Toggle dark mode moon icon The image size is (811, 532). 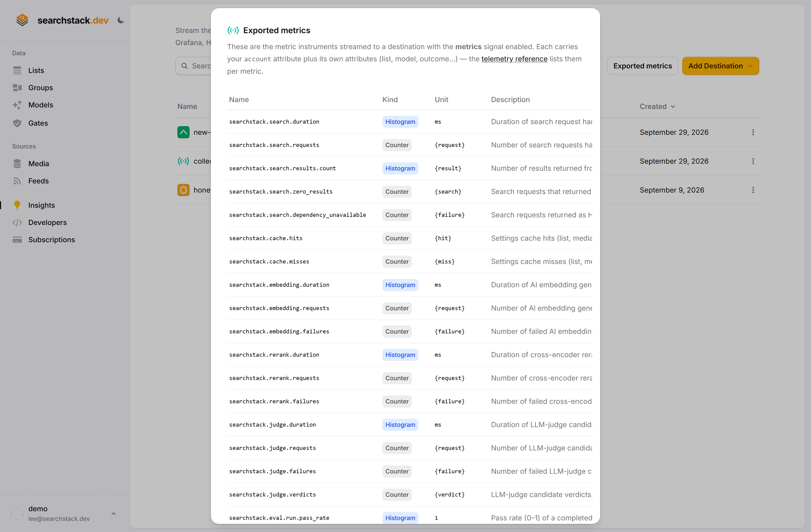tap(121, 21)
